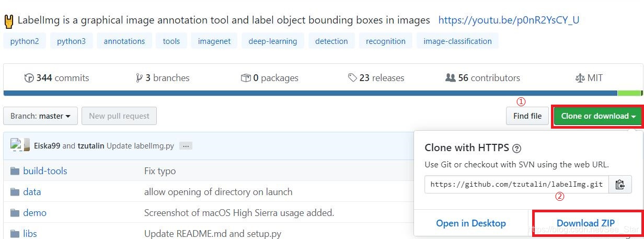
Task: Click Open in Desktop
Action: [x=471, y=223]
